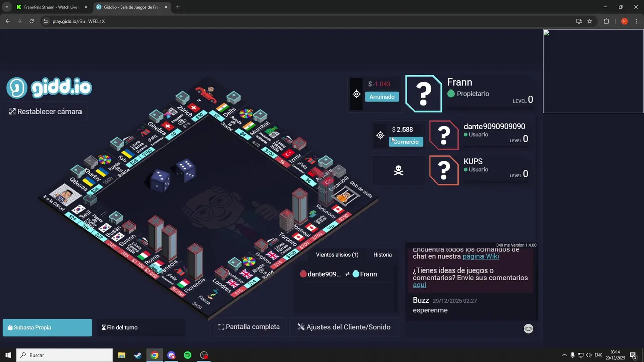Click Fin del turno button
Image resolution: width=644 pixels, height=362 pixels.
[140, 328]
